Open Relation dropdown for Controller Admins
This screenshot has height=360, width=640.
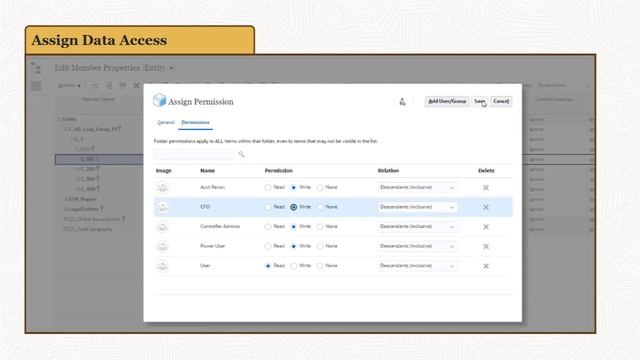(417, 227)
